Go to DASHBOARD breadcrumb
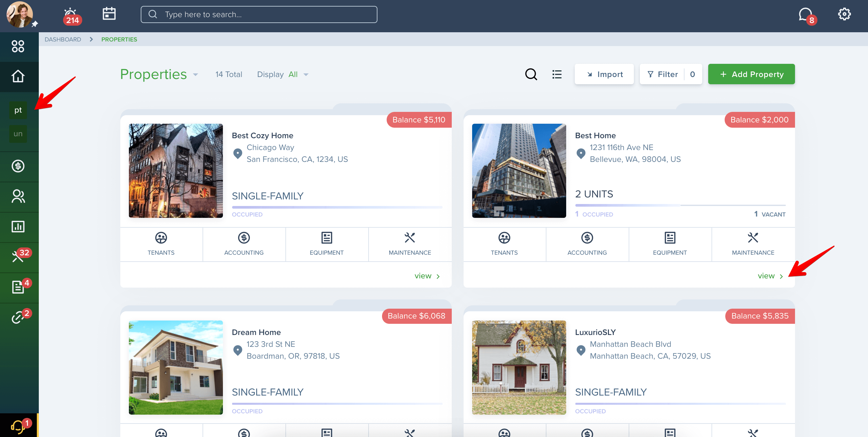Viewport: 868px width, 437px height. (63, 39)
